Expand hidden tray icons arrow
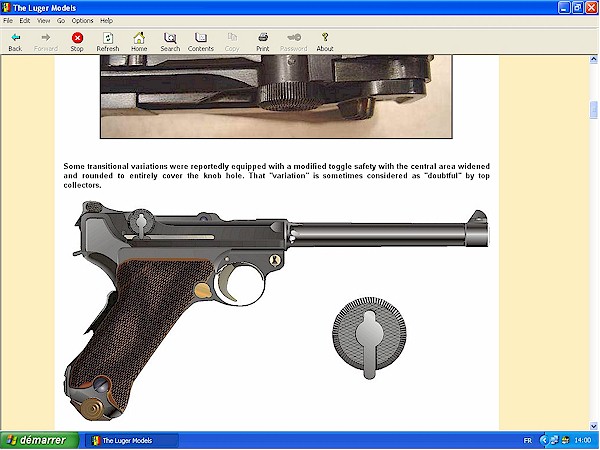Viewport: 600px width, 450px height. 544,441
